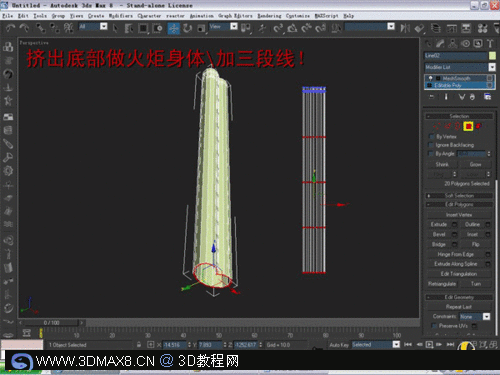The width and height of the screenshot is (500, 375).
Task: Toggle MeshSmooth modifier lightbulb visibility
Action: [x=431, y=78]
